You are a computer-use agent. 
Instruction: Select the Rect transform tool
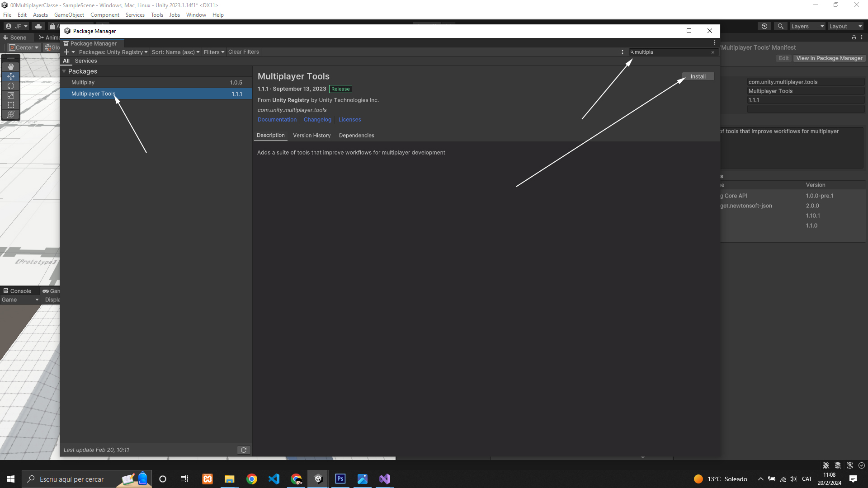pyautogui.click(x=11, y=105)
